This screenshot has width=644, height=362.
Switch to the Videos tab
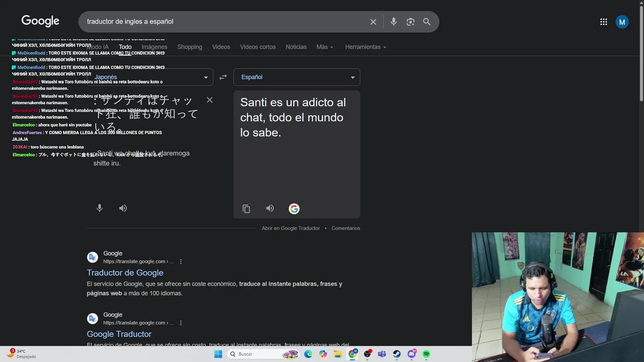point(221,47)
